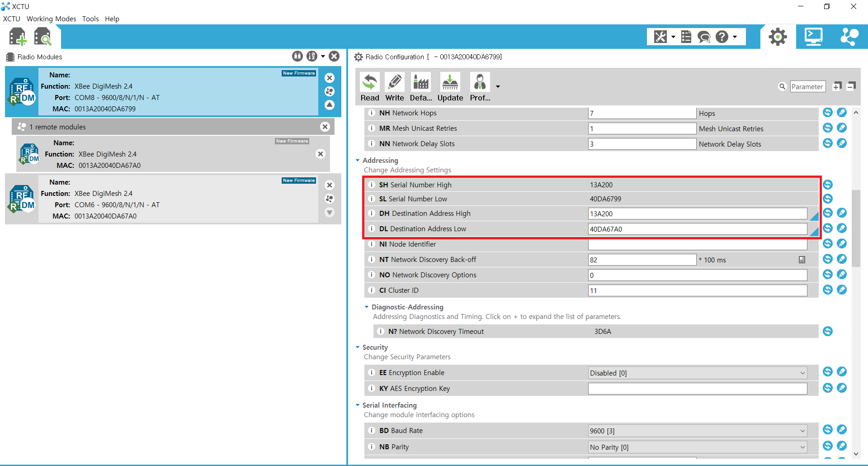Switch to Configuration working mode gear
This screenshot has width=868, height=466.
(x=778, y=37)
